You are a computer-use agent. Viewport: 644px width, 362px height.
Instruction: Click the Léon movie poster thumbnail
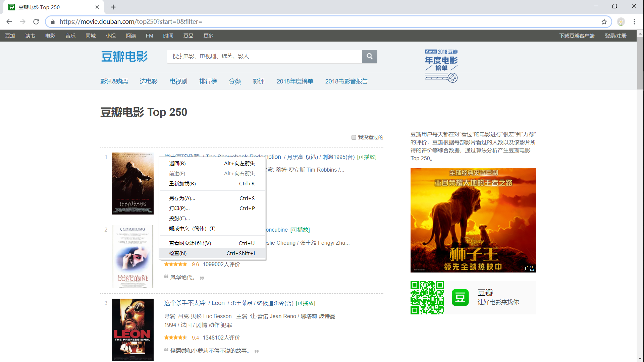tap(132, 329)
